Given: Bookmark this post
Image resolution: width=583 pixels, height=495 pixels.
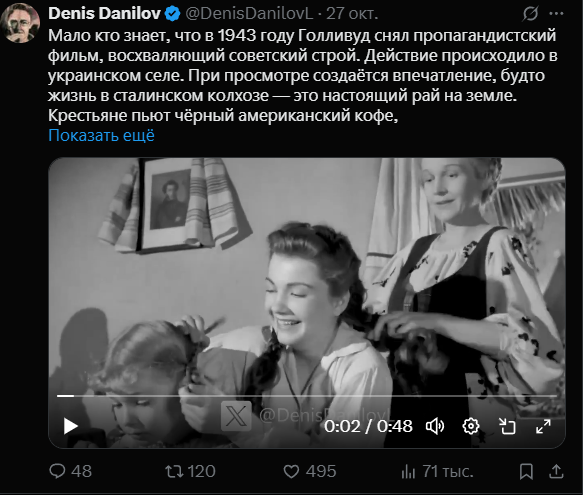Looking at the screenshot, I should [x=526, y=472].
